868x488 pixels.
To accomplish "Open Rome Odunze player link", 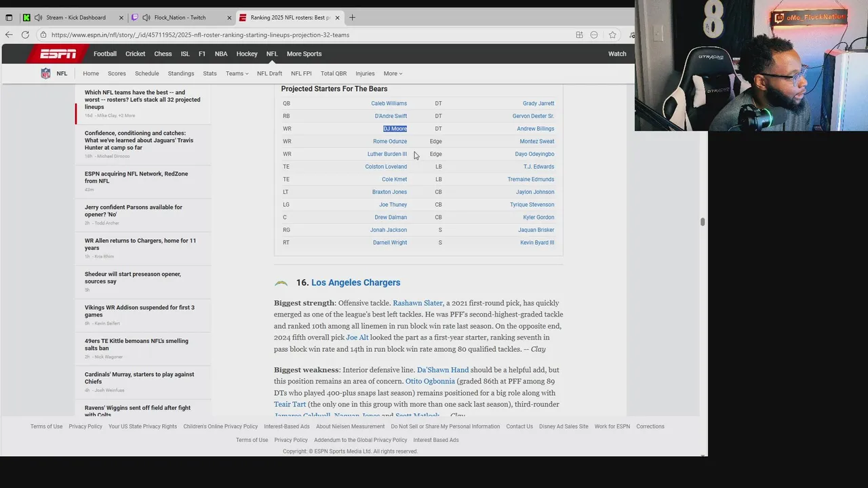I will 390,142.
